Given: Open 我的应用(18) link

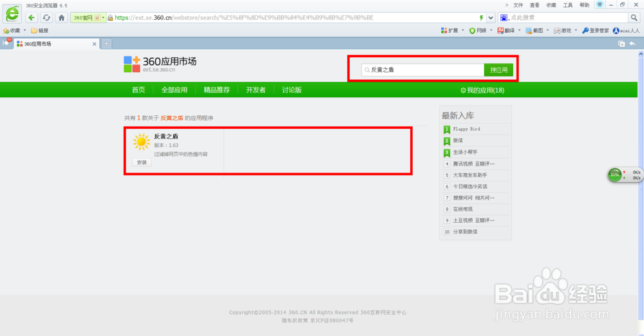Looking at the screenshot, I should [482, 90].
